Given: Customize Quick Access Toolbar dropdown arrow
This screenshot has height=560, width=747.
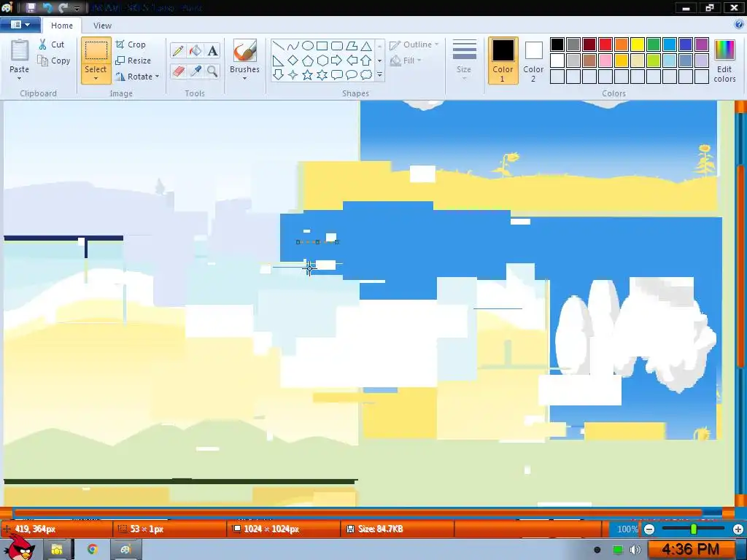Looking at the screenshot, I should [x=76, y=8].
